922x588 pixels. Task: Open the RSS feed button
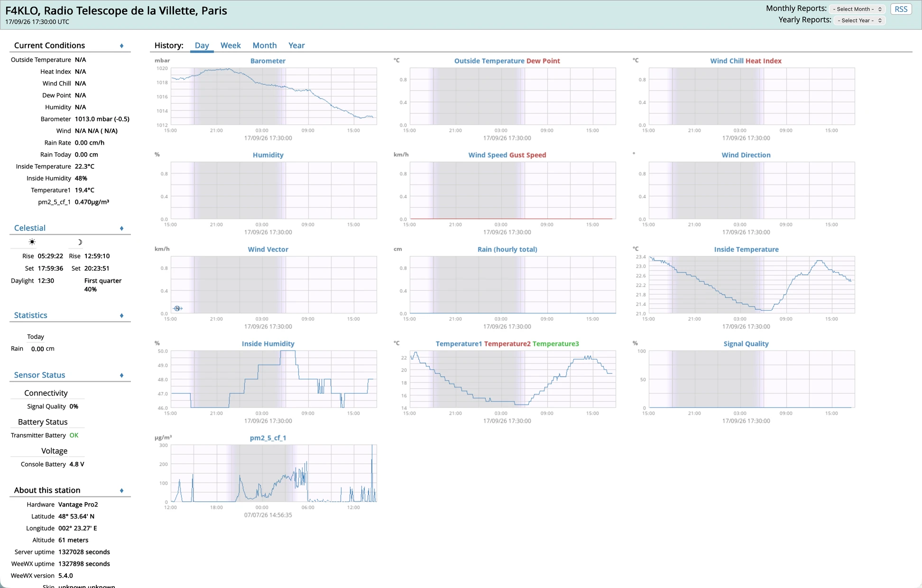coord(901,9)
